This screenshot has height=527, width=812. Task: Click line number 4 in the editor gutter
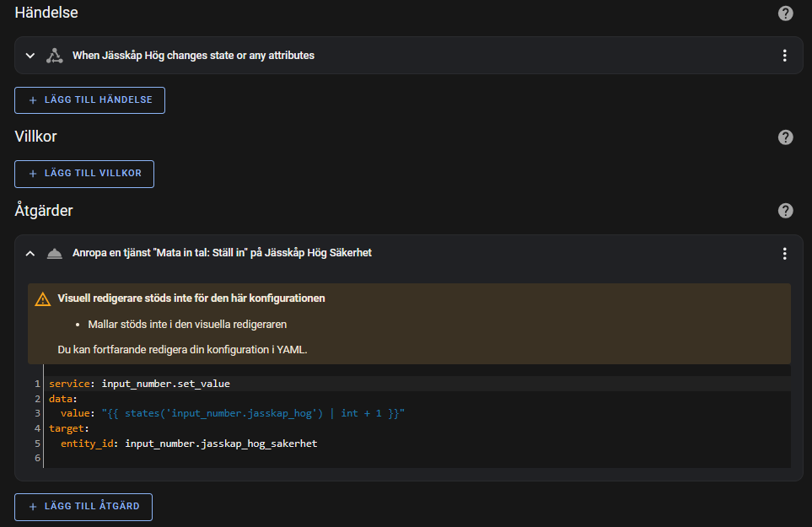pyautogui.click(x=37, y=428)
